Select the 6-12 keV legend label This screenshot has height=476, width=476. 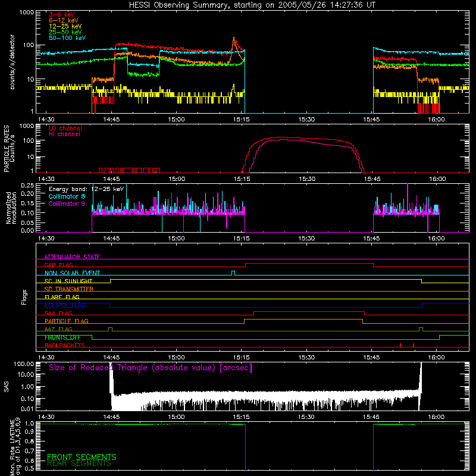click(x=64, y=20)
